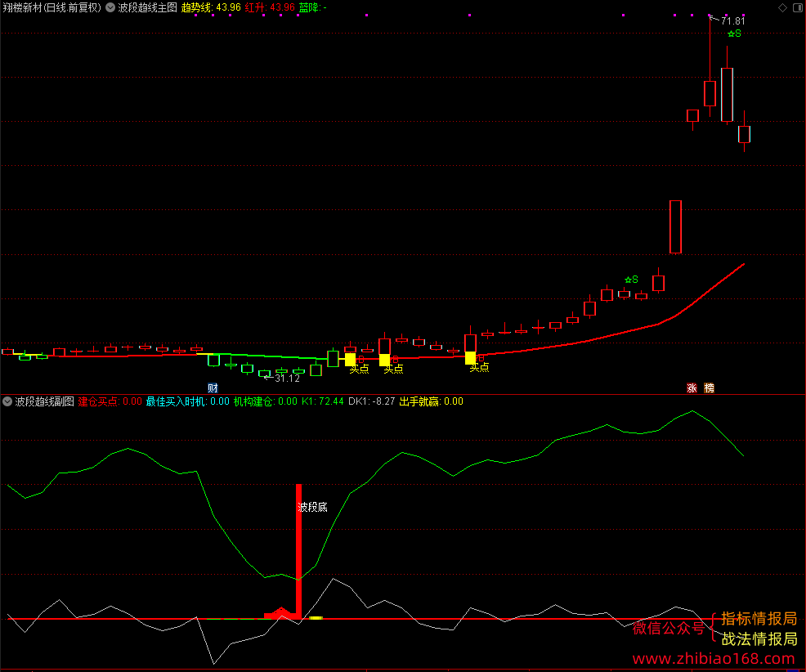Click the 财 finance marker icon
The height and width of the screenshot is (672, 806).
pos(213,388)
